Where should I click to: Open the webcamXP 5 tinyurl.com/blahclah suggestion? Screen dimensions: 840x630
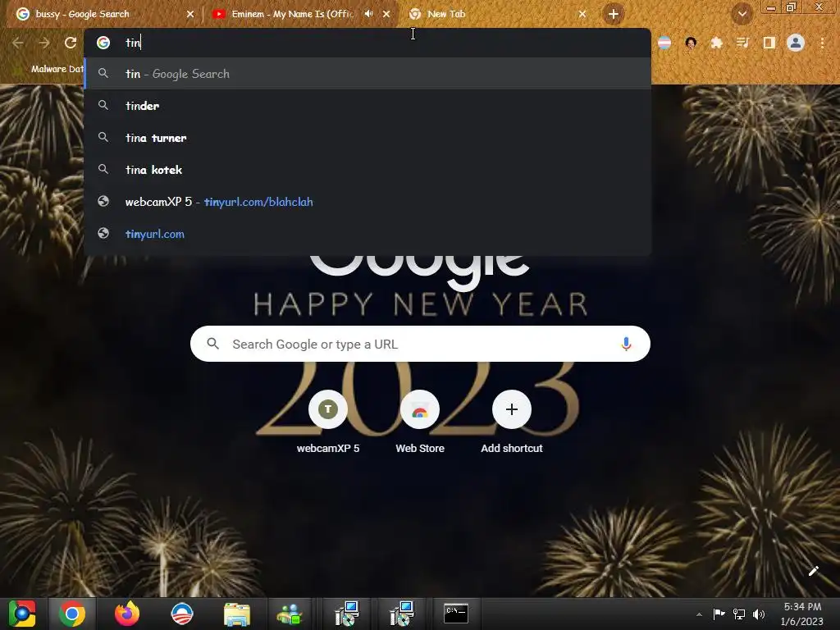pyautogui.click(x=367, y=202)
